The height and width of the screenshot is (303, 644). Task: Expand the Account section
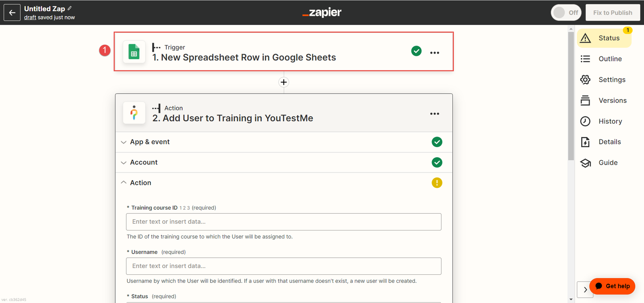pyautogui.click(x=144, y=162)
